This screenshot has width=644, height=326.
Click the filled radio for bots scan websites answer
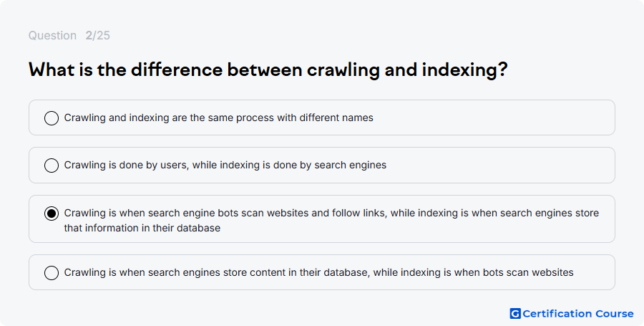(x=52, y=214)
